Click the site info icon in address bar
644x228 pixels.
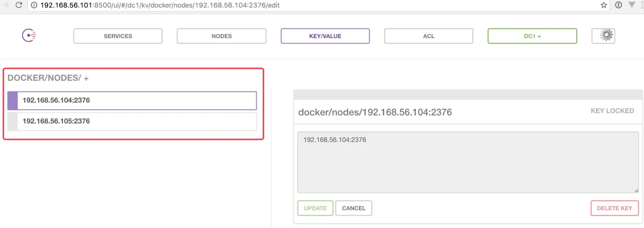click(x=34, y=6)
